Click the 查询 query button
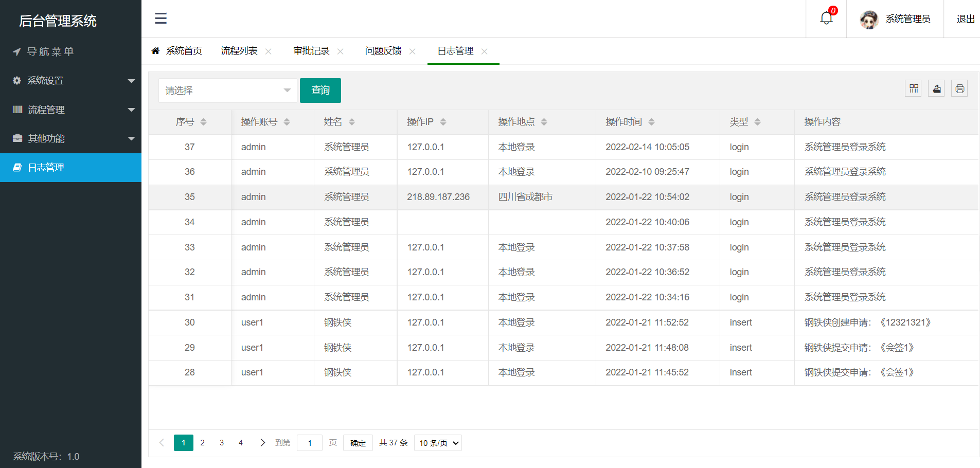 320,90
